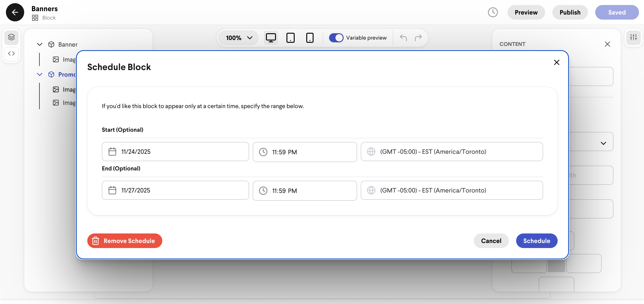Edit the start time 11:59 PM field

tap(304, 152)
